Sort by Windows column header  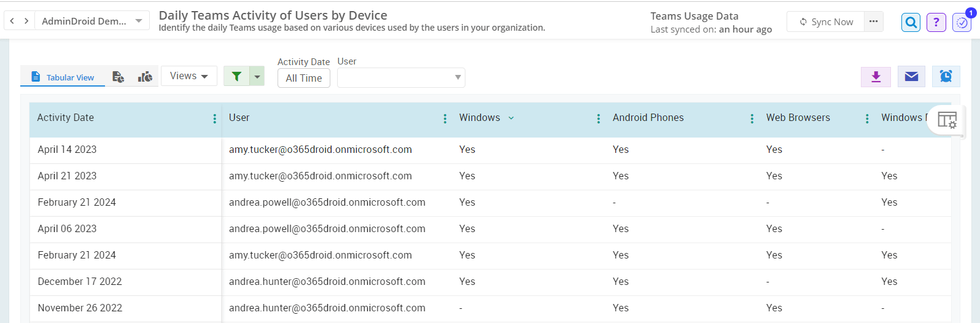pyautogui.click(x=480, y=118)
